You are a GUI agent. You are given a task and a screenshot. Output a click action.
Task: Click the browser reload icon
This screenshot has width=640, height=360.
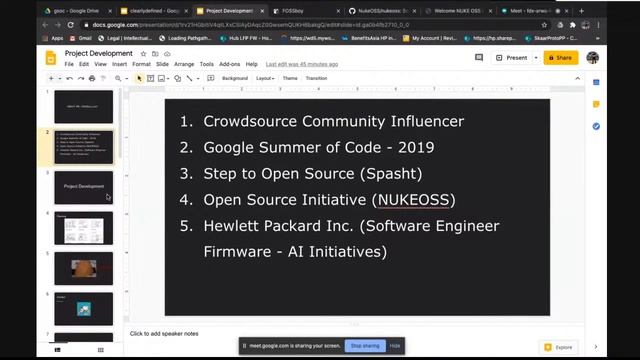(x=71, y=25)
